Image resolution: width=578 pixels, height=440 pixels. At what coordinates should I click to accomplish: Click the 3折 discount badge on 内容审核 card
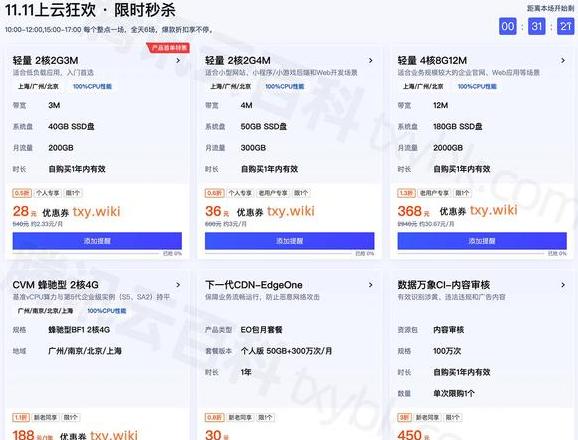(x=404, y=418)
